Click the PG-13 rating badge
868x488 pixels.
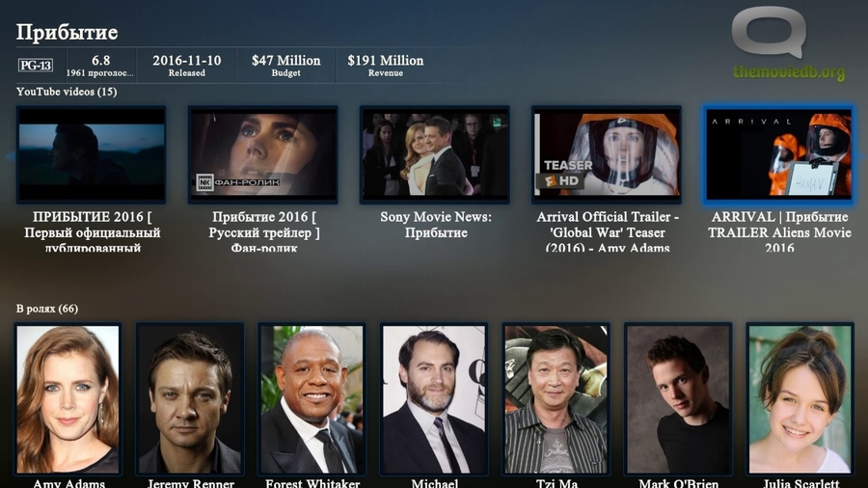[x=36, y=66]
